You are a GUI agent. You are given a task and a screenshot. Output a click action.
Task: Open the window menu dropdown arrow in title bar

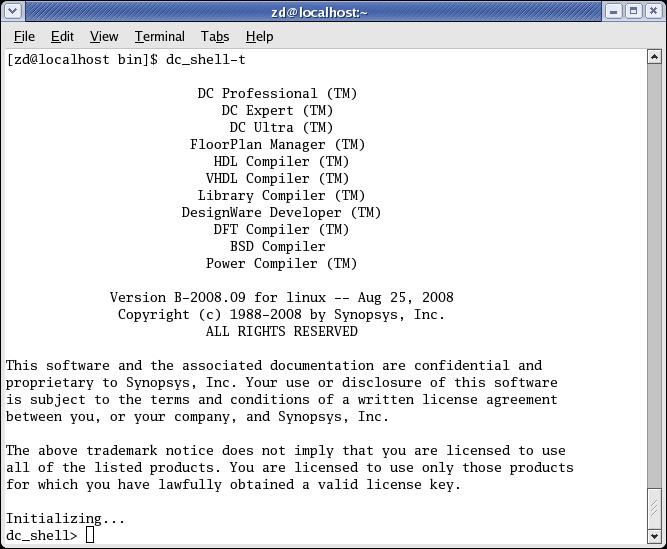click(12, 11)
